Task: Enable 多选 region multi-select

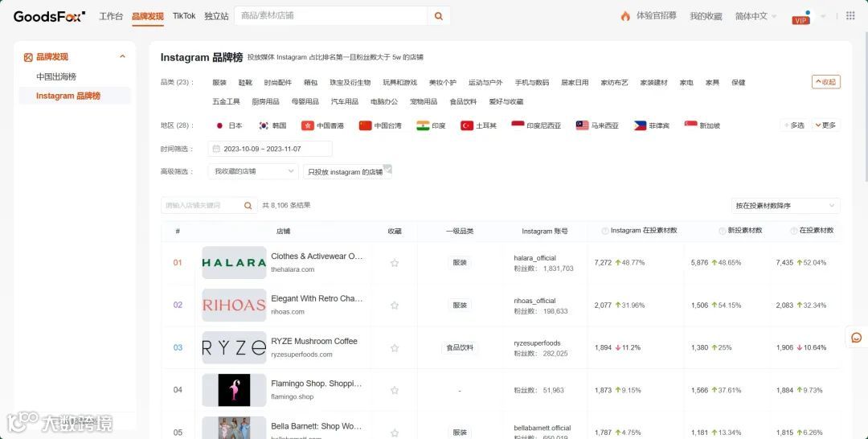Action: tap(794, 125)
